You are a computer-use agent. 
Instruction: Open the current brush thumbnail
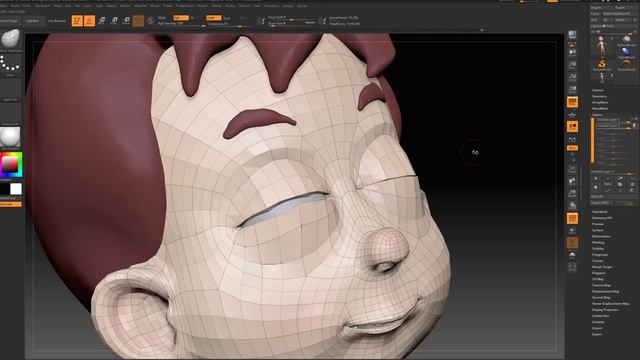(x=11, y=40)
